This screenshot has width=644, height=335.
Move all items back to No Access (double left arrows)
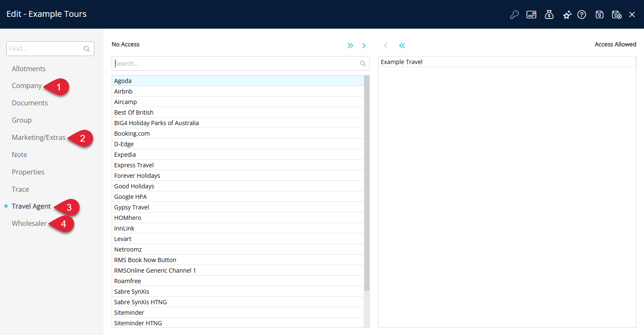402,46
